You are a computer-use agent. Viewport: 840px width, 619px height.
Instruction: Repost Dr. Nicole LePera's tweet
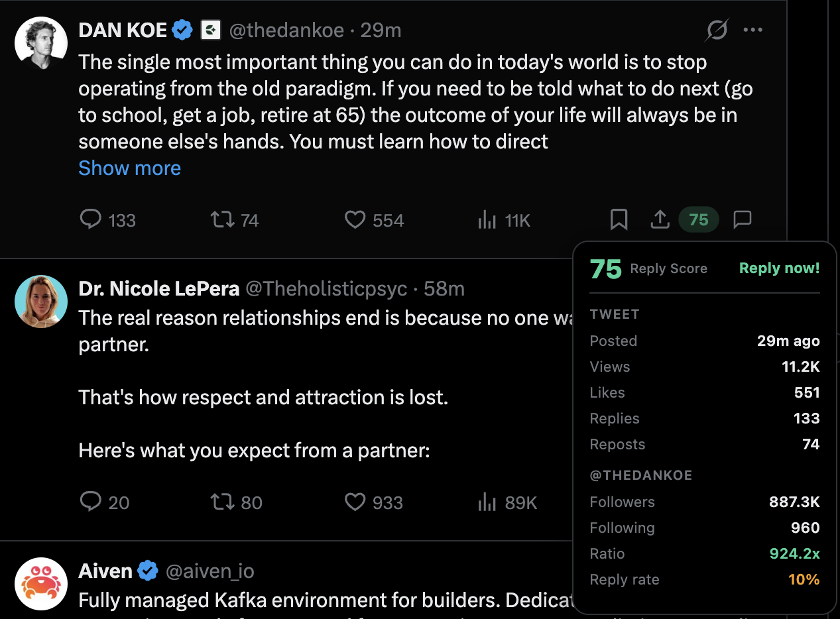223,502
